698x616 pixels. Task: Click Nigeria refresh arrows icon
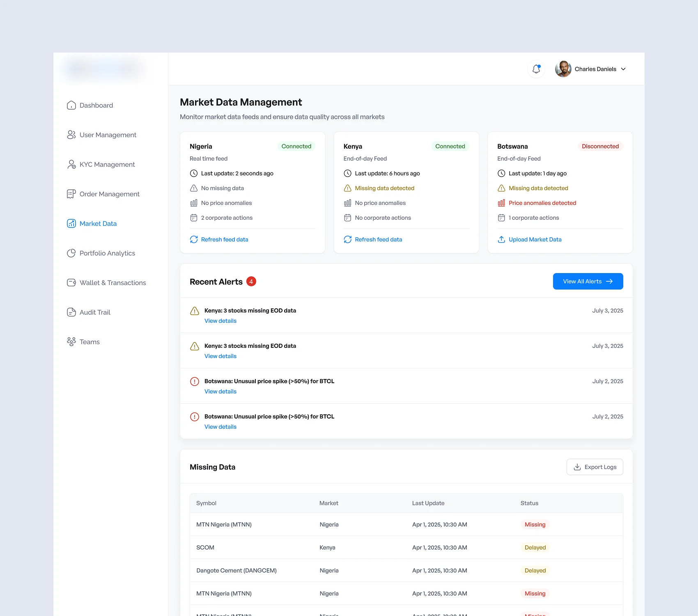tap(194, 239)
